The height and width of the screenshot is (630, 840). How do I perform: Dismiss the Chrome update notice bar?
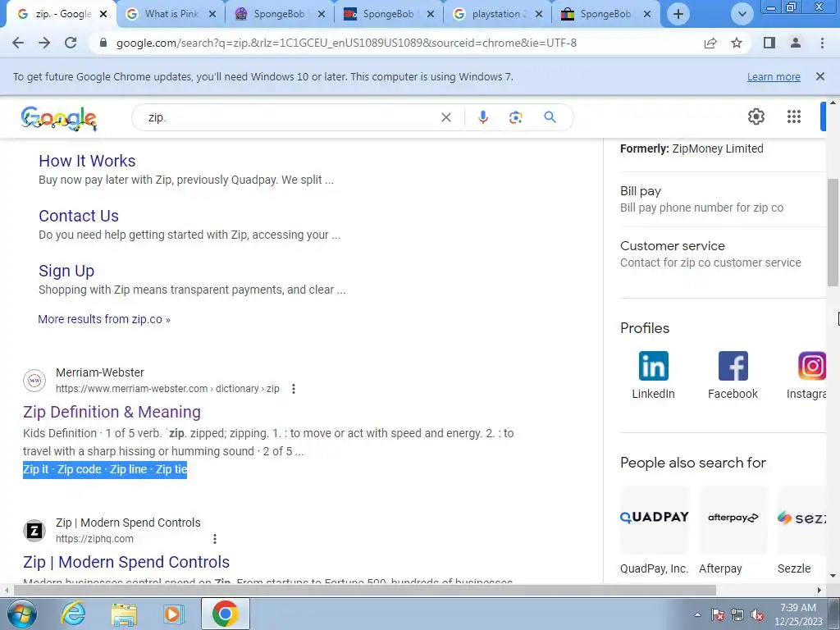[x=819, y=76]
